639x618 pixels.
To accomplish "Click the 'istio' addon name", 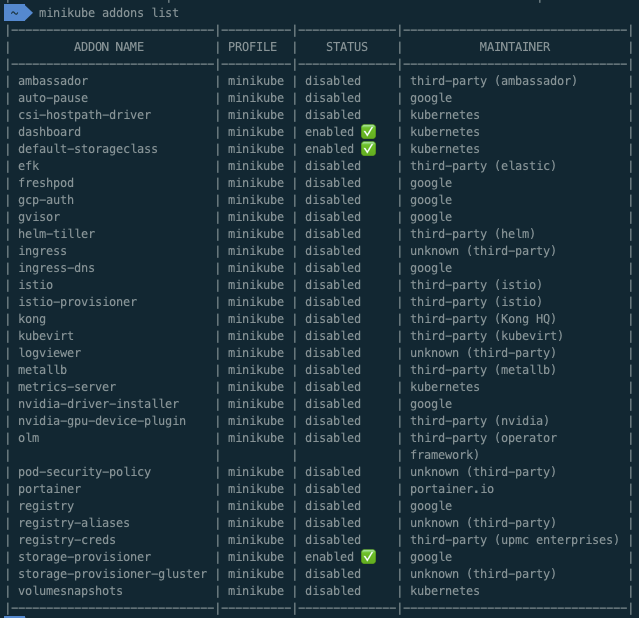I will point(35,285).
